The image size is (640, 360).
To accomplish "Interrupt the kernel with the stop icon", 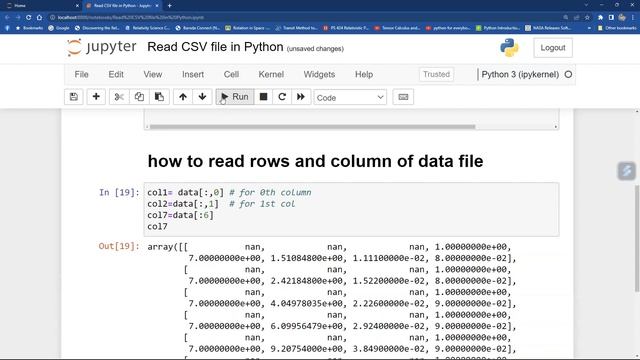I will coord(263,97).
